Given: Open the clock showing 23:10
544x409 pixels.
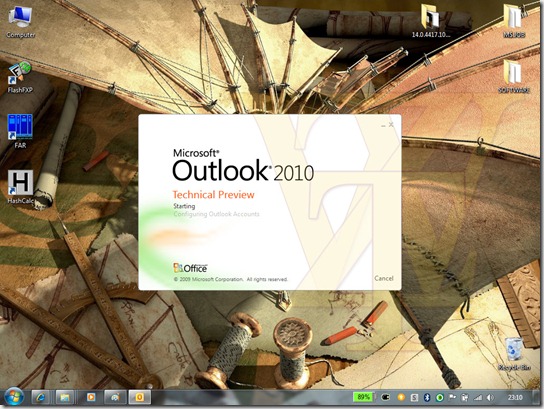Looking at the screenshot, I should point(515,398).
